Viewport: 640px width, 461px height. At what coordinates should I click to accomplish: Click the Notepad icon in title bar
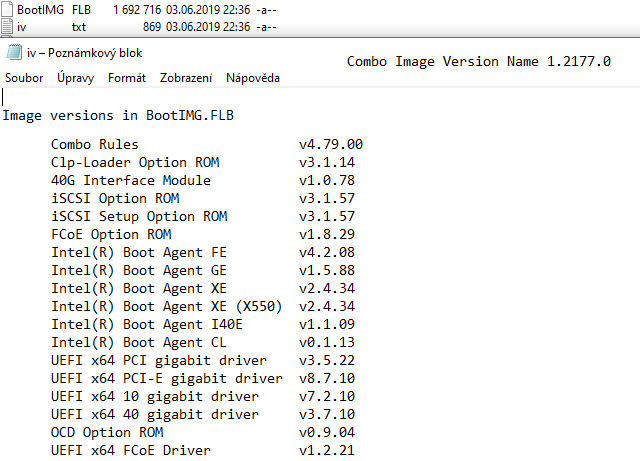pyautogui.click(x=14, y=53)
